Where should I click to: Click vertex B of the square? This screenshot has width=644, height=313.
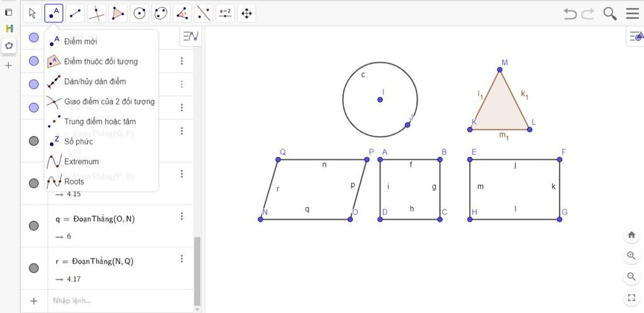click(x=440, y=159)
